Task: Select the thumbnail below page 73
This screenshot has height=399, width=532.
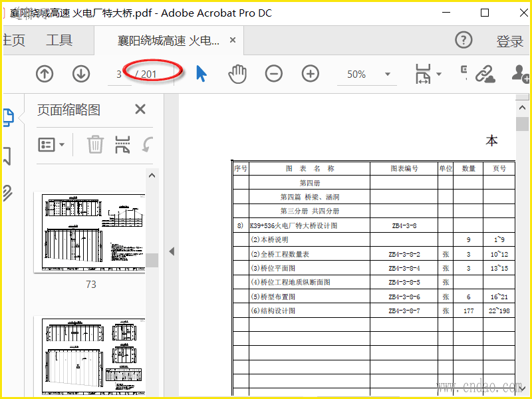Action: click(x=90, y=356)
